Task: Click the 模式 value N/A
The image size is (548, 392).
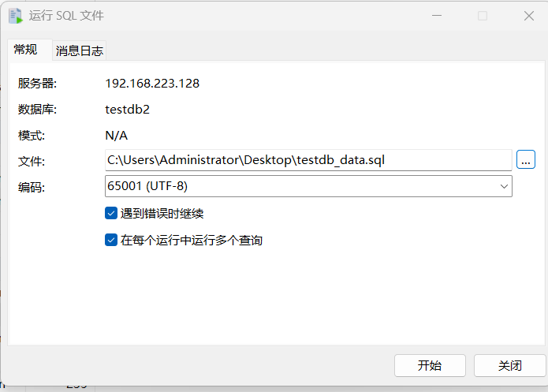Action: coord(116,135)
